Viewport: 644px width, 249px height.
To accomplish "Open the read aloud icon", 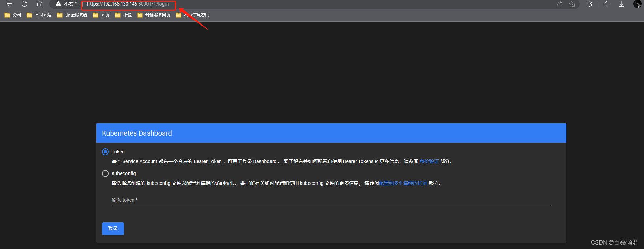I will pyautogui.click(x=559, y=4).
